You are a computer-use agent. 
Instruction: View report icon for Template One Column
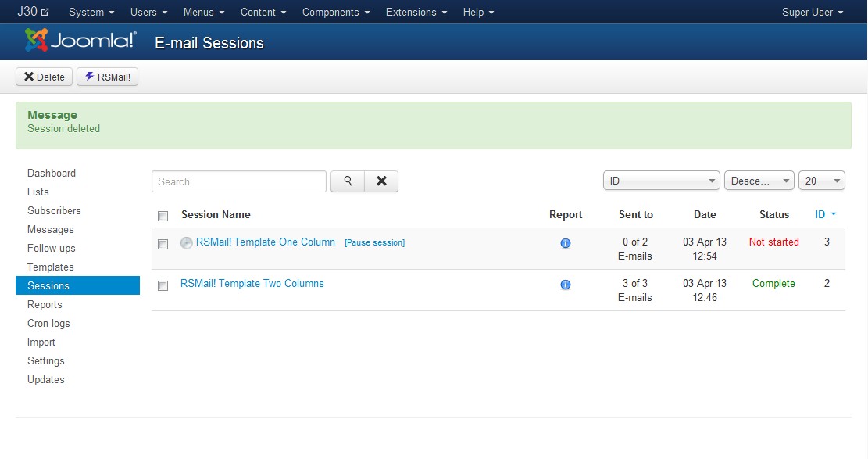pos(565,243)
